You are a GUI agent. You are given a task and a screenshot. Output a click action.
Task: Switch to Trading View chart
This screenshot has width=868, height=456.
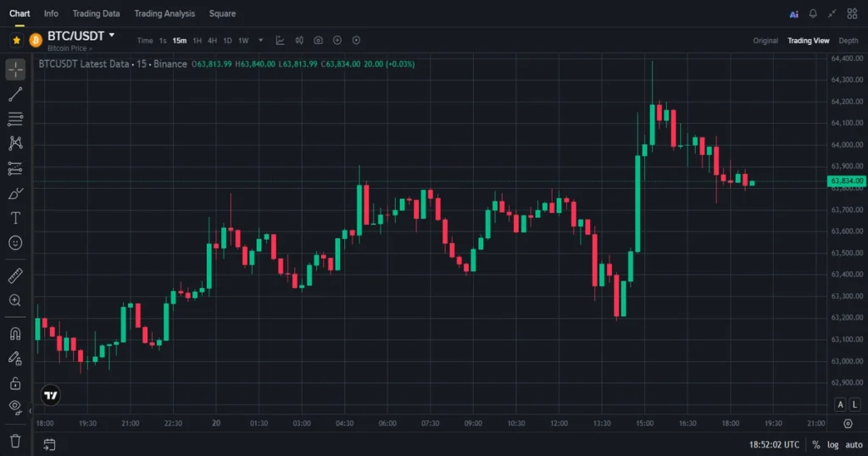tap(808, 41)
